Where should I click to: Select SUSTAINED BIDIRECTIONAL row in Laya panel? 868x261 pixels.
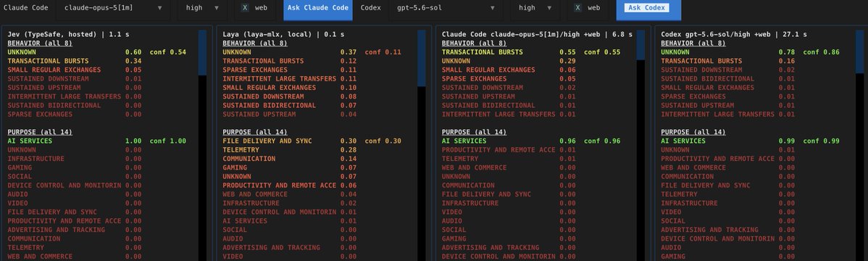[290, 105]
